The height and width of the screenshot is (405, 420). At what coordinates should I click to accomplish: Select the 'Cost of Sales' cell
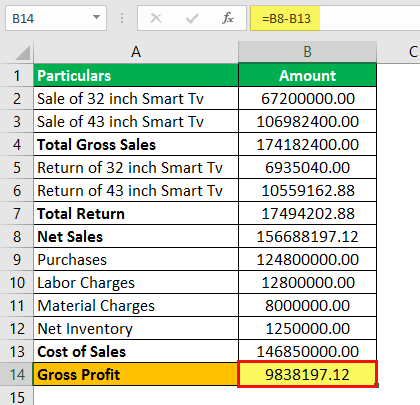[136, 351]
